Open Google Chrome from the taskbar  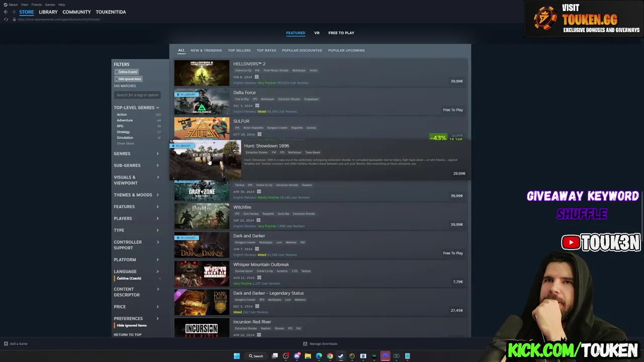point(330,356)
